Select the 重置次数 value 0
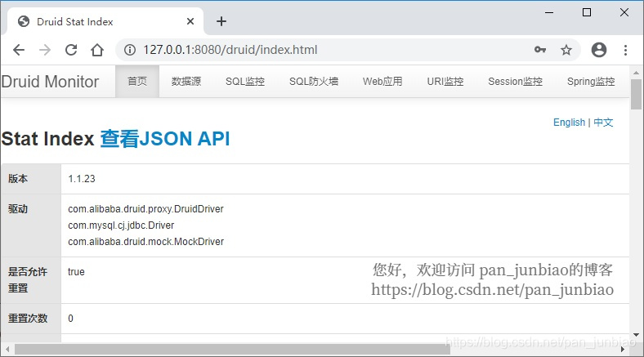Screen dimensions: 644x357 coord(70,319)
